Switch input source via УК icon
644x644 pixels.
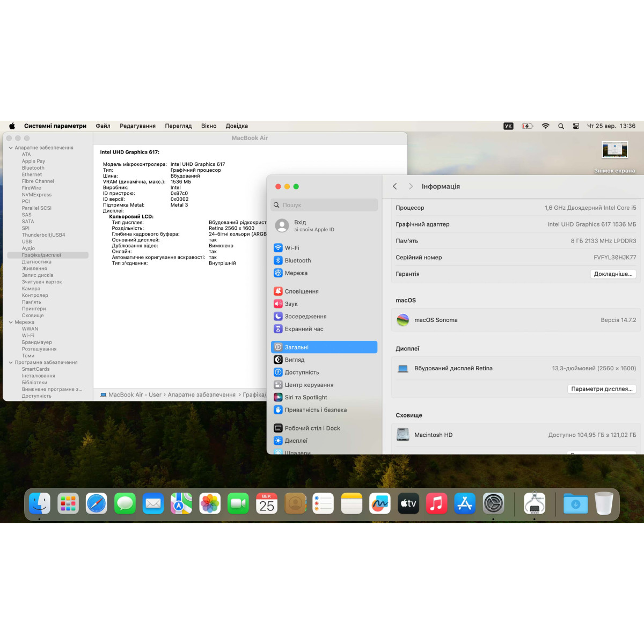[508, 126]
